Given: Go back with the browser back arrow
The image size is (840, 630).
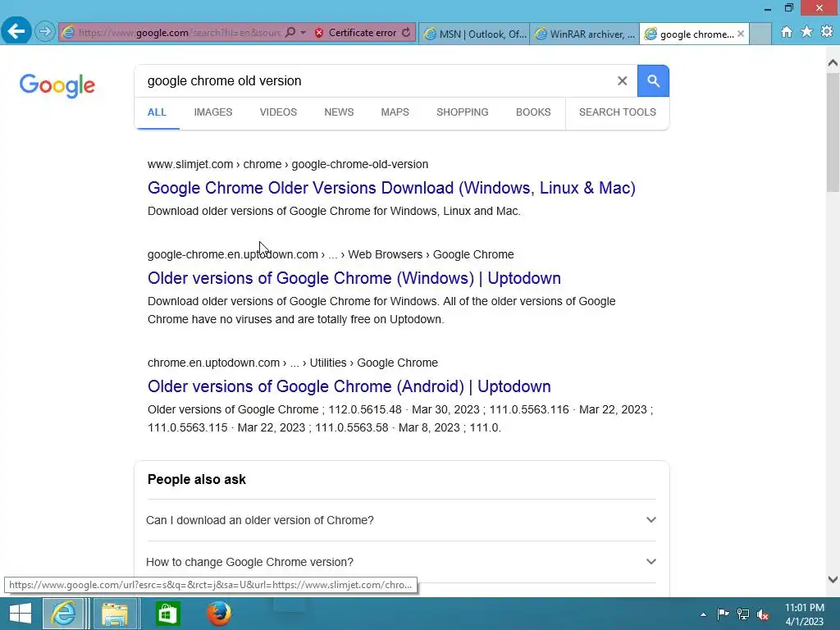Looking at the screenshot, I should [x=16, y=31].
